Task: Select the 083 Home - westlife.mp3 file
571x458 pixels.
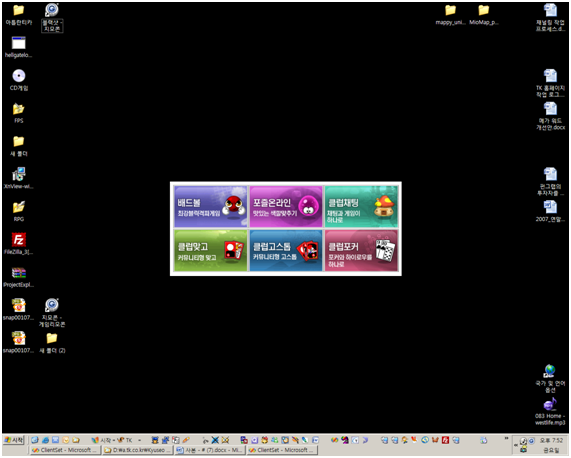Action: [550, 404]
